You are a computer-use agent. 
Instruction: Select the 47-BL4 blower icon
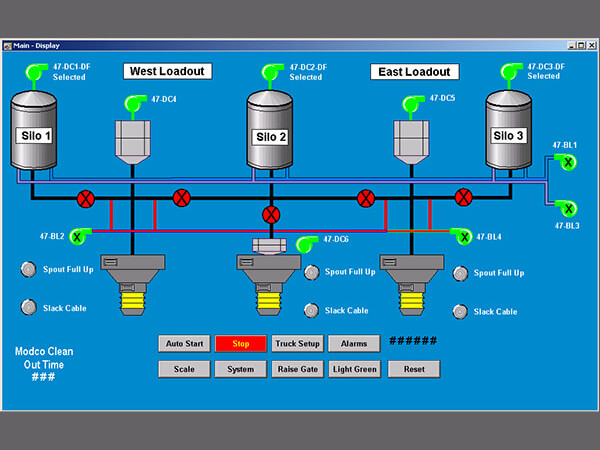click(462, 236)
